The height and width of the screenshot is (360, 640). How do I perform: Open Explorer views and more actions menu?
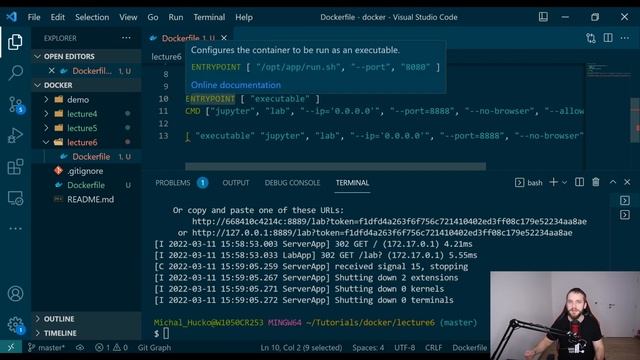pyautogui.click(x=126, y=38)
